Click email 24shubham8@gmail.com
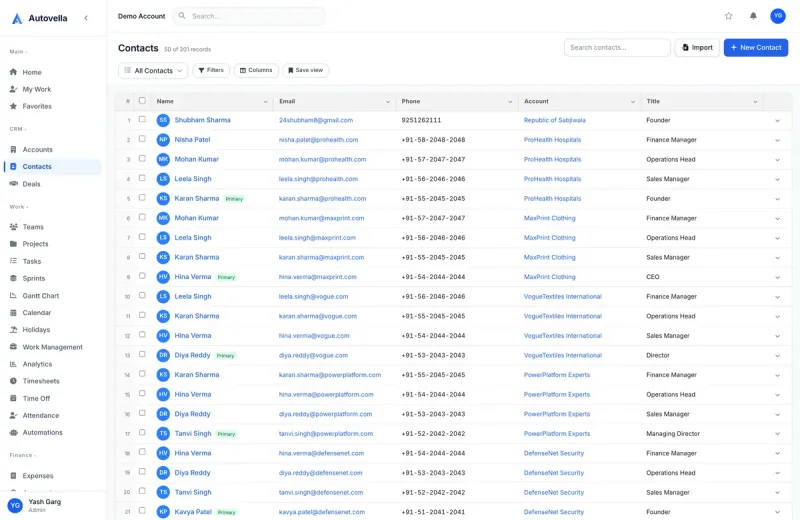The image size is (800, 520). [x=316, y=120]
